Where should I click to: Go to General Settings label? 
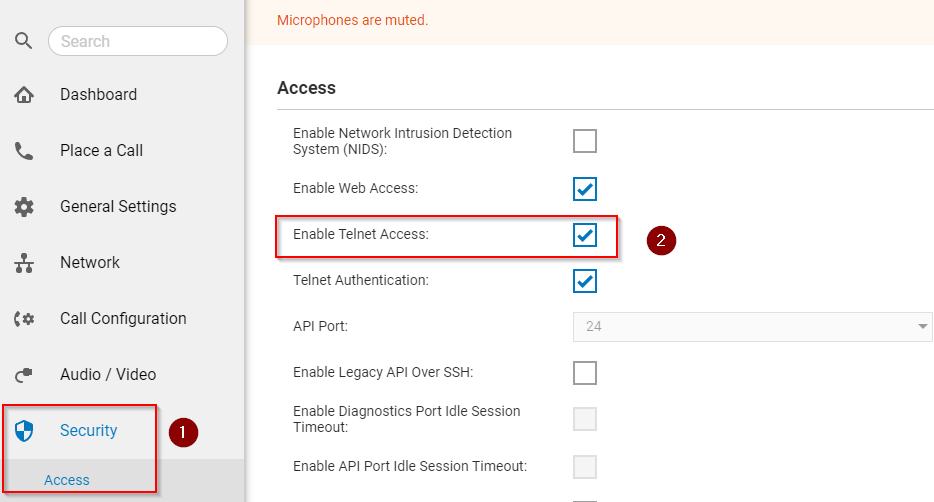pyautogui.click(x=118, y=207)
